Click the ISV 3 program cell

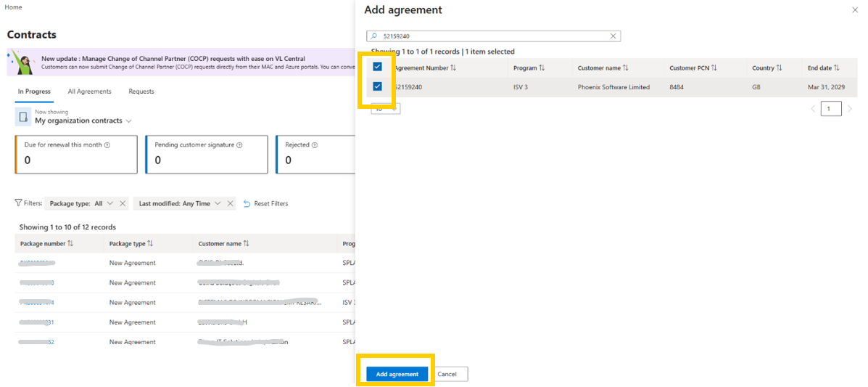(x=521, y=87)
